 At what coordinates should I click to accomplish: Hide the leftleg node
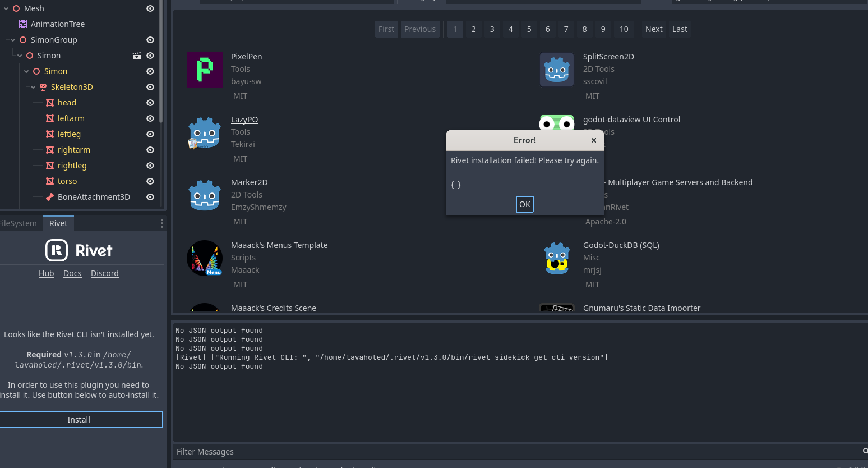[150, 134]
